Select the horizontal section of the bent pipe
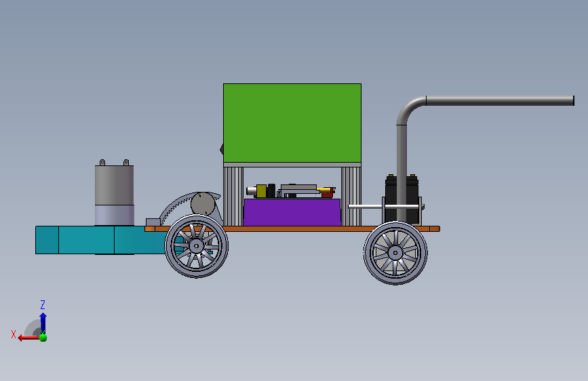Viewport: 588px width, 381px height. point(500,100)
